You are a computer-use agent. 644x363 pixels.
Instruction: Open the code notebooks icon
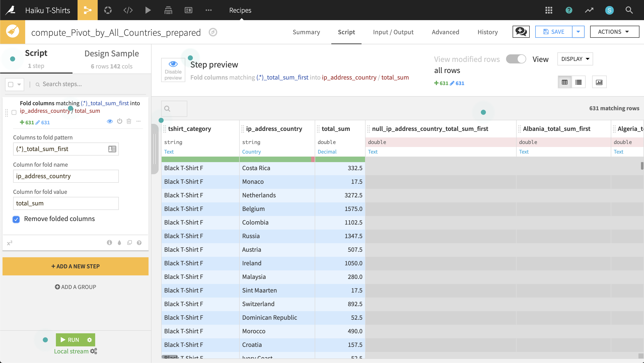point(128,10)
